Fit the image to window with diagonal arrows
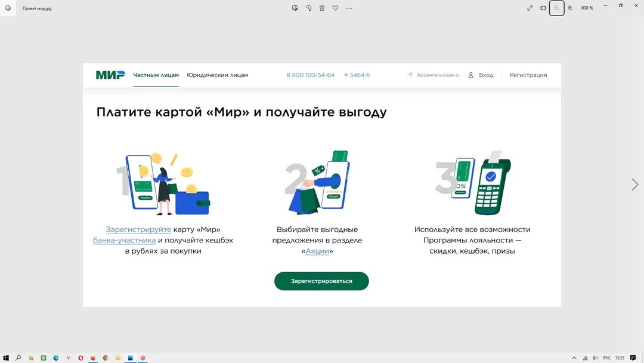Image resolution: width=644 pixels, height=363 pixels. tap(530, 8)
